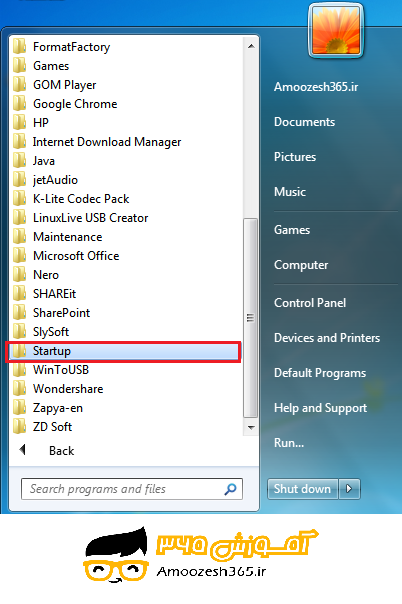402x604 pixels.
Task: Select the LinuxLive USB Creator label
Action: click(x=90, y=218)
